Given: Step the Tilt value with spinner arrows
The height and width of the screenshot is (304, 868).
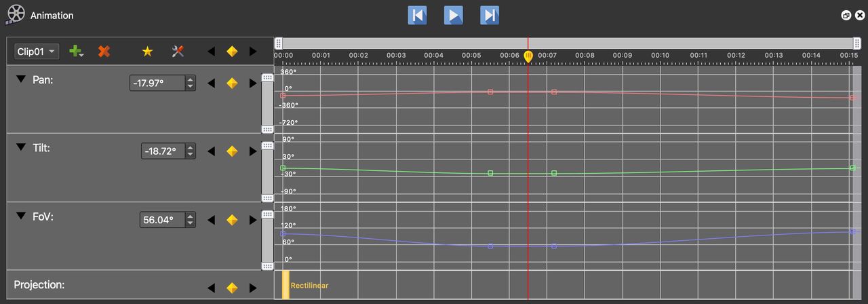Looking at the screenshot, I should 191,151.
